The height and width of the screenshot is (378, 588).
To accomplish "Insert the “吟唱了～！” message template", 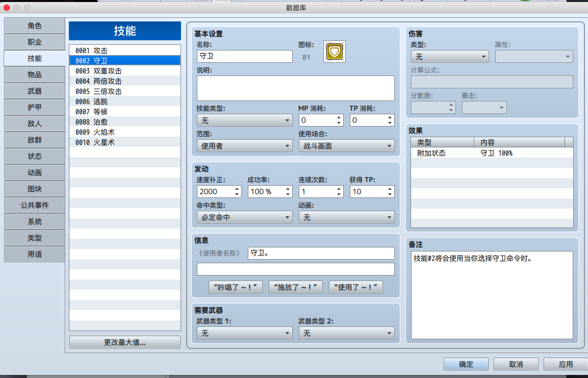I will [x=236, y=287].
